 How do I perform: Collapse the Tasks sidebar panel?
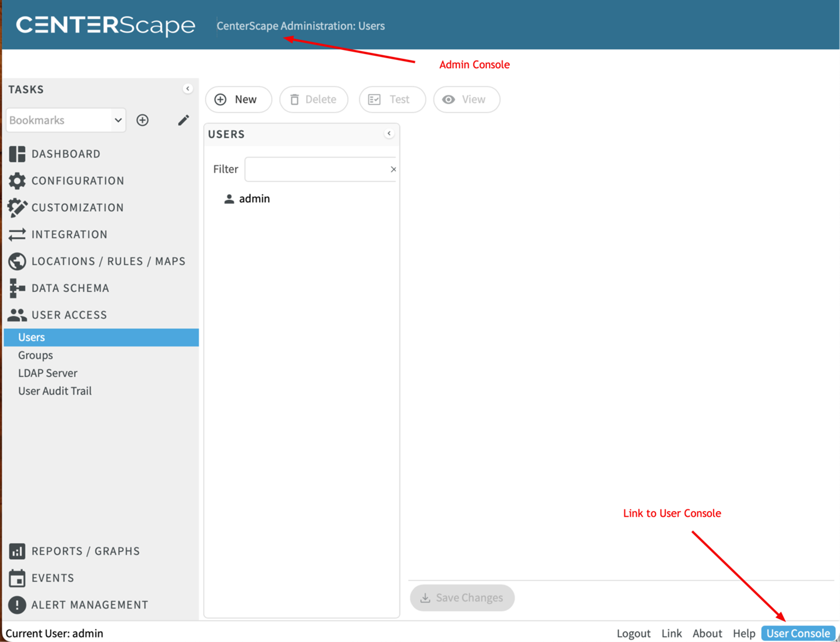click(x=187, y=89)
